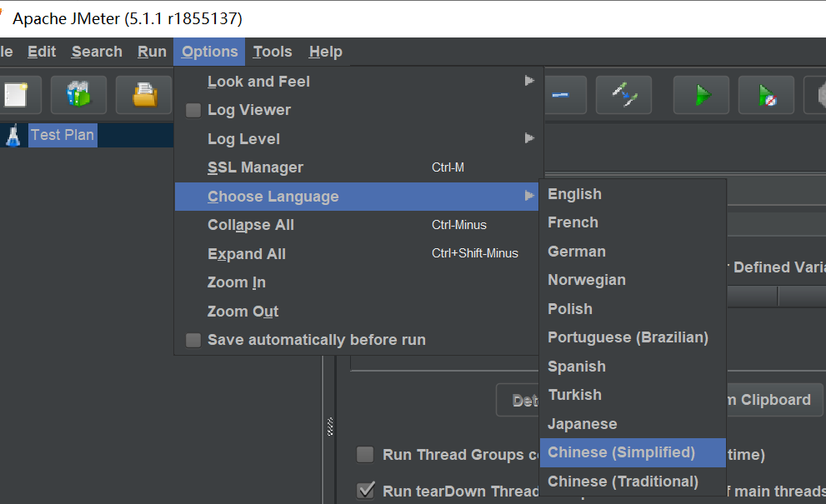Click the Toggle enable/disable toolbar icon

(623, 95)
